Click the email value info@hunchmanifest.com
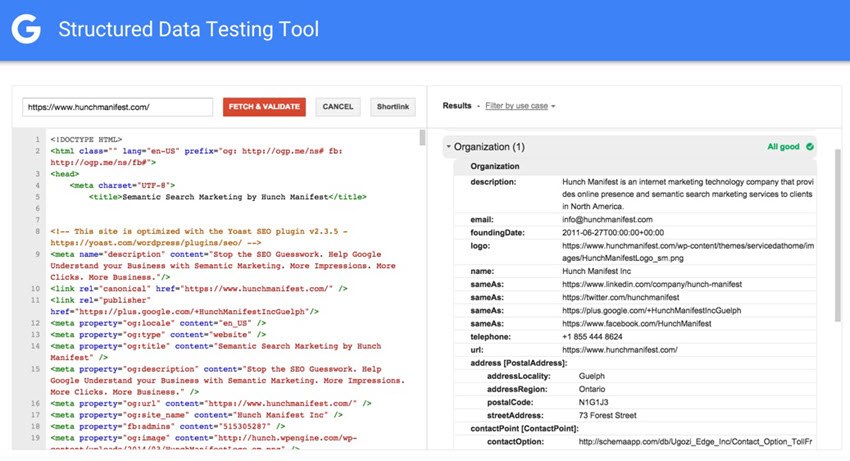This screenshot has width=850, height=461. click(x=607, y=220)
